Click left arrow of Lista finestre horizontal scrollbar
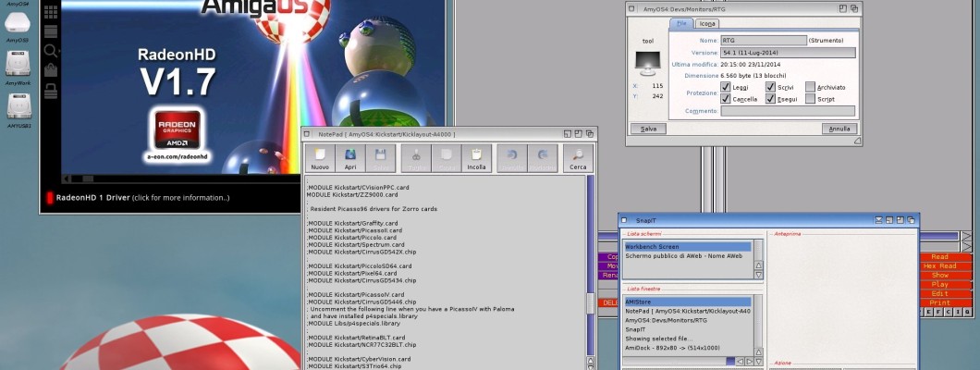The image size is (980, 370). click(740, 362)
